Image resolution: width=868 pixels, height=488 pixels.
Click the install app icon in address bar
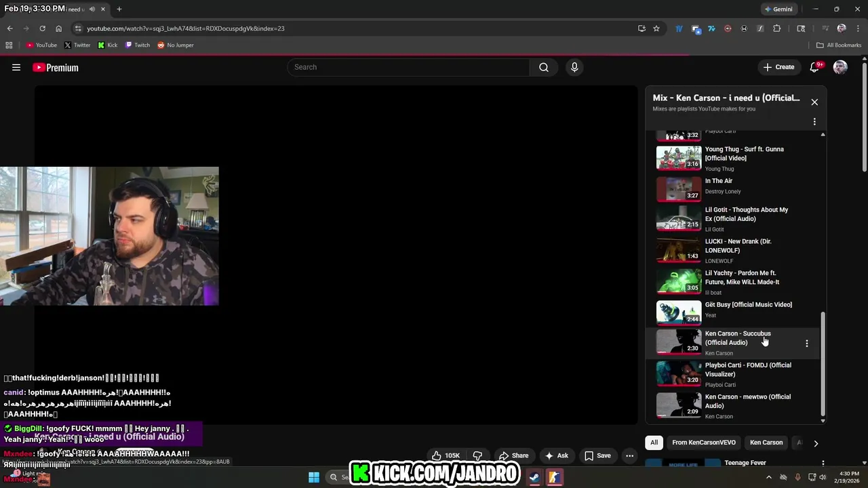[x=642, y=28]
